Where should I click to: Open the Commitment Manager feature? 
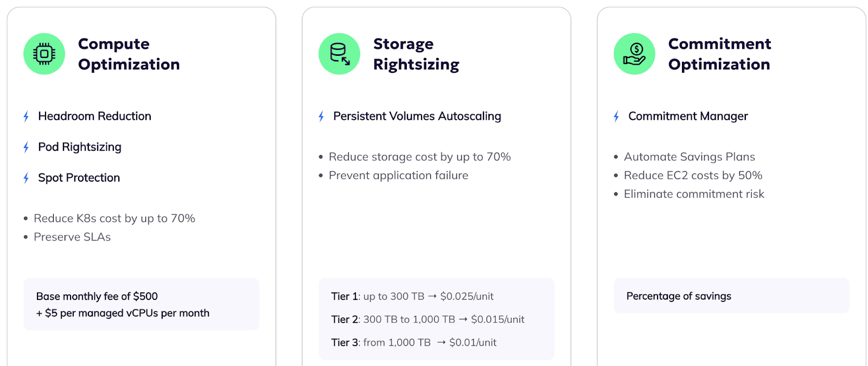click(688, 116)
